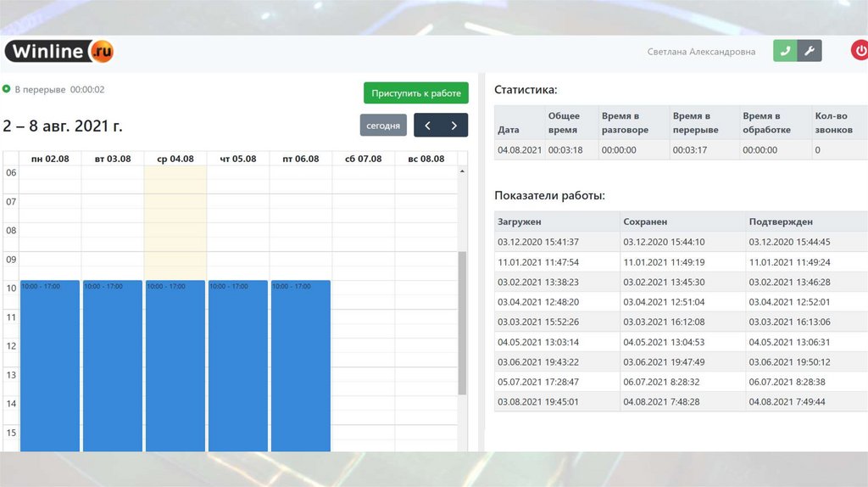Click the calendar scrollbar up arrow
Image resolution: width=868 pixels, height=487 pixels.
[462, 171]
